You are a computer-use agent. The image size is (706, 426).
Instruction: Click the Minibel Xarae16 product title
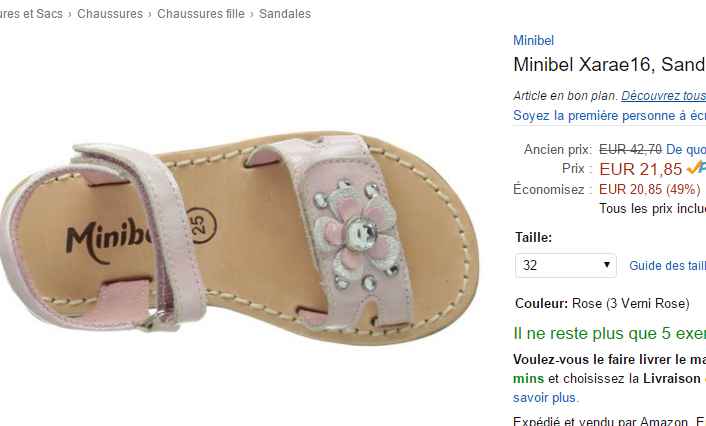pos(609,65)
